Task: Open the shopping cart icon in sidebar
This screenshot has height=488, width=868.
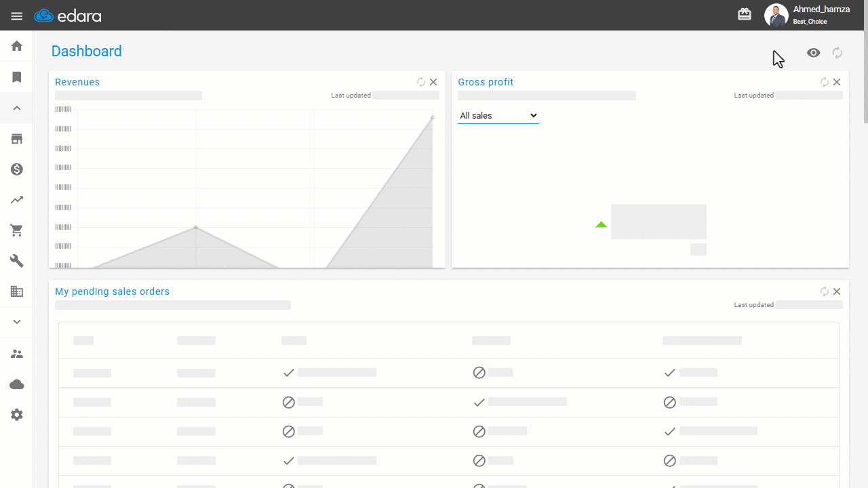Action: (x=17, y=230)
